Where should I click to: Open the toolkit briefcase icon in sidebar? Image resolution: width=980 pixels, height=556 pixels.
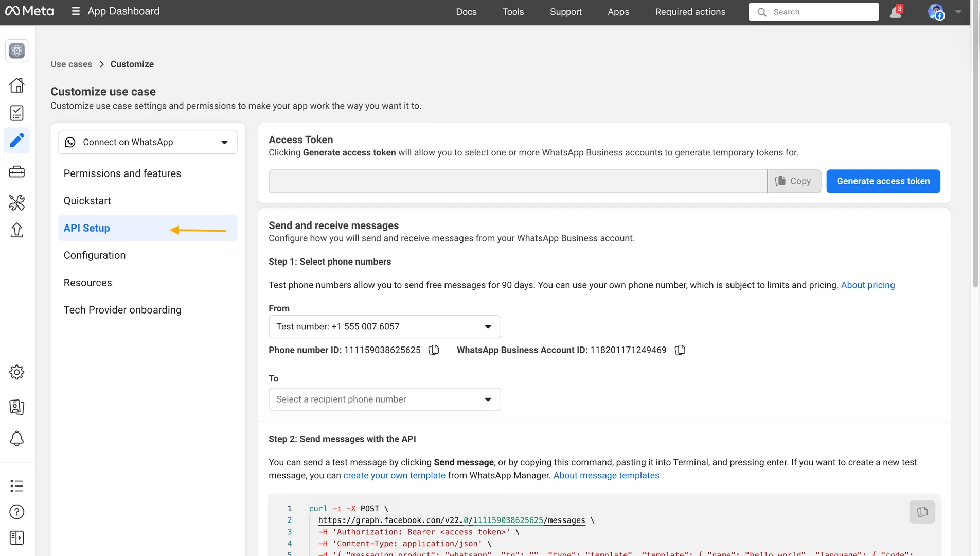click(17, 171)
